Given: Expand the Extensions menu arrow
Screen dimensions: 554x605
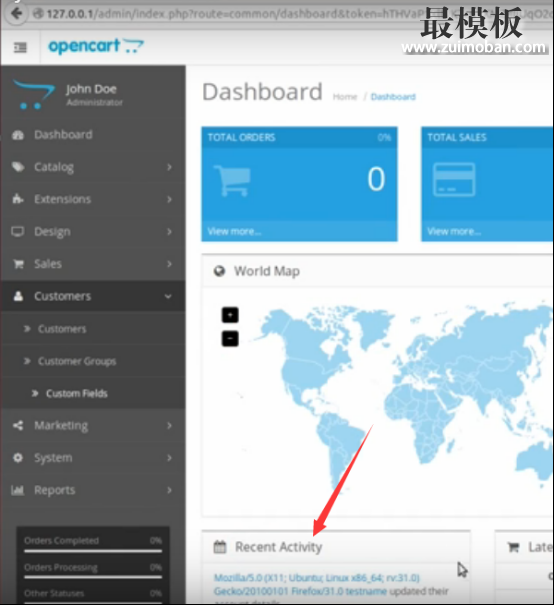Looking at the screenshot, I should click(x=169, y=199).
